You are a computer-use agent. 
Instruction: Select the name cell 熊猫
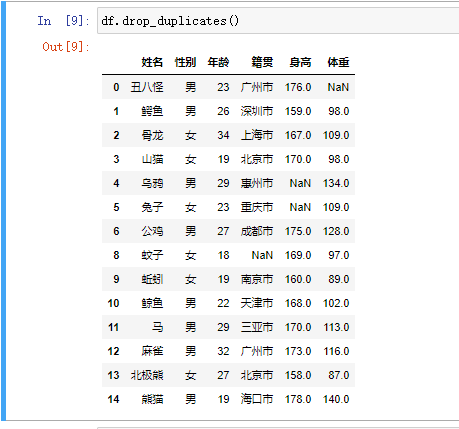(152, 399)
